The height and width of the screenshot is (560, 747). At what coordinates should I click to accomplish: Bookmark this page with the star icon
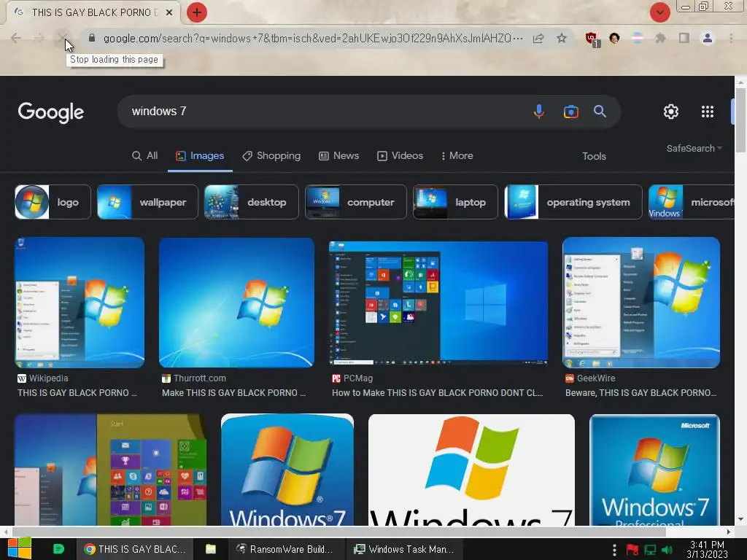click(562, 38)
